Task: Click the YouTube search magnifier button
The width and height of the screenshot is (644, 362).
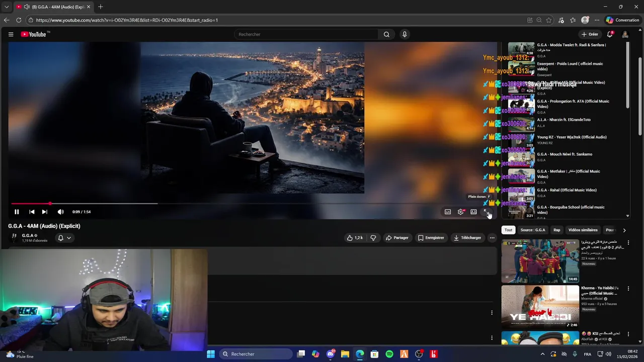Action: click(x=386, y=34)
